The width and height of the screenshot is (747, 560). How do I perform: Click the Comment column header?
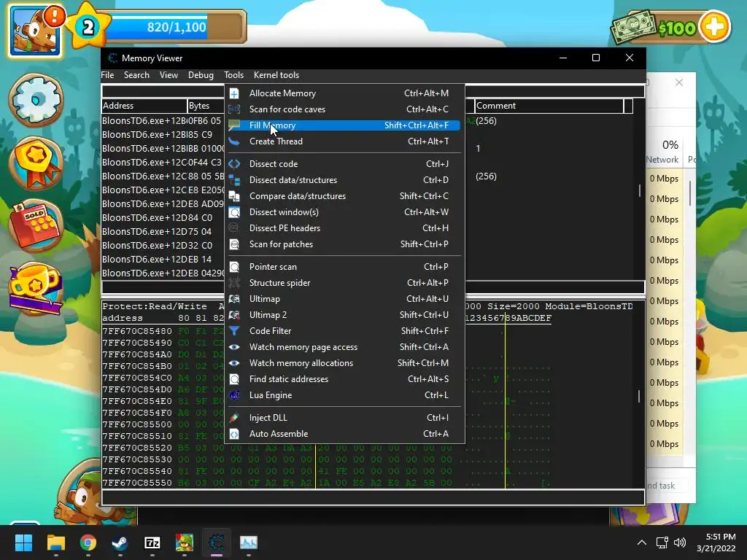click(549, 106)
